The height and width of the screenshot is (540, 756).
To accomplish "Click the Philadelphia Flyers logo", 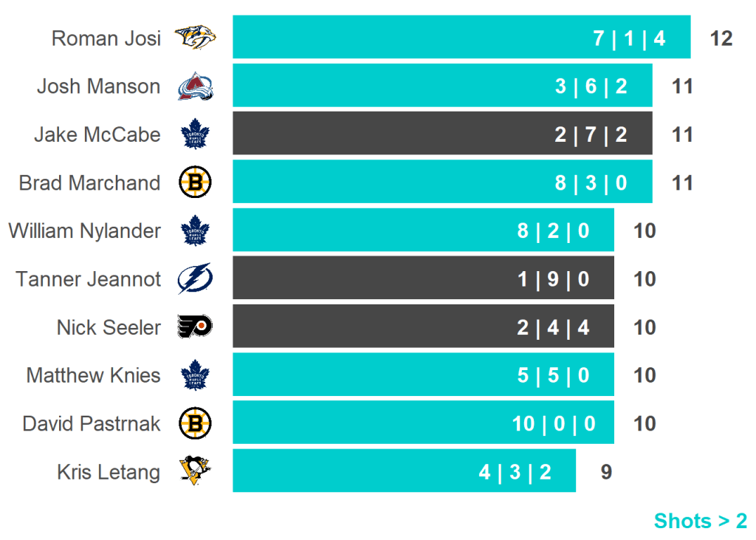I will (x=196, y=327).
